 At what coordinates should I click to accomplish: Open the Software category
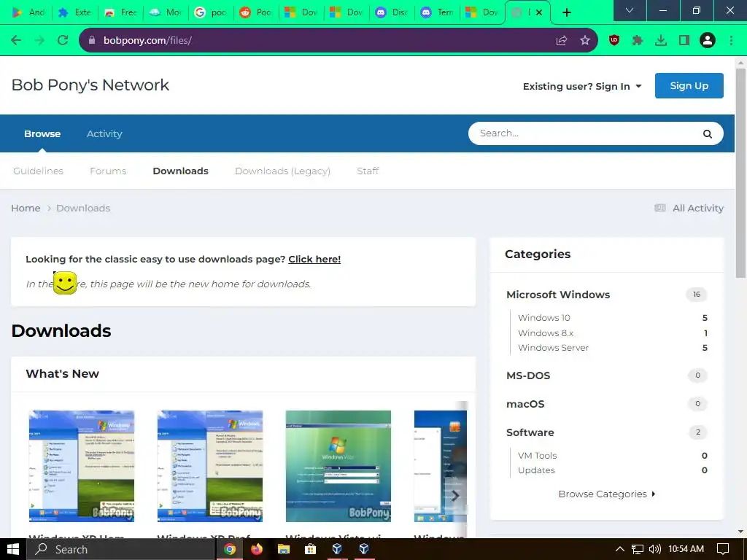click(x=530, y=432)
